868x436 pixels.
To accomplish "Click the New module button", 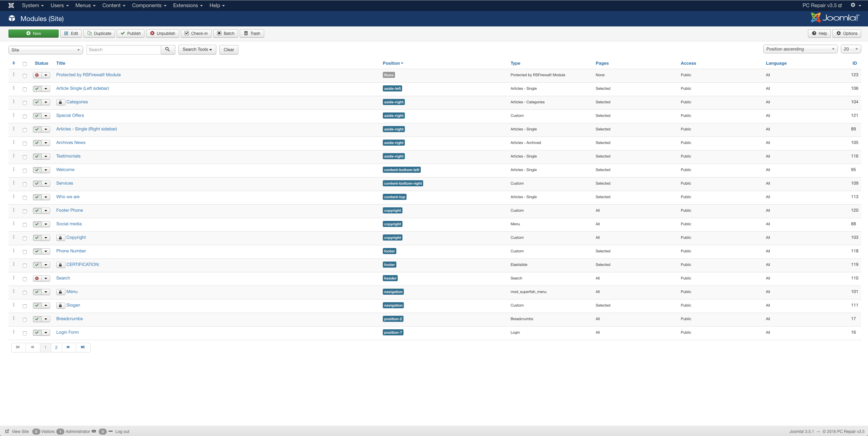I will [x=33, y=33].
